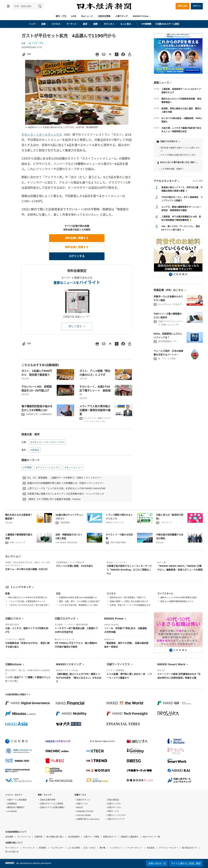Click the magnifier search icon
Viewport: 208px width, 868px height.
pos(40,6)
